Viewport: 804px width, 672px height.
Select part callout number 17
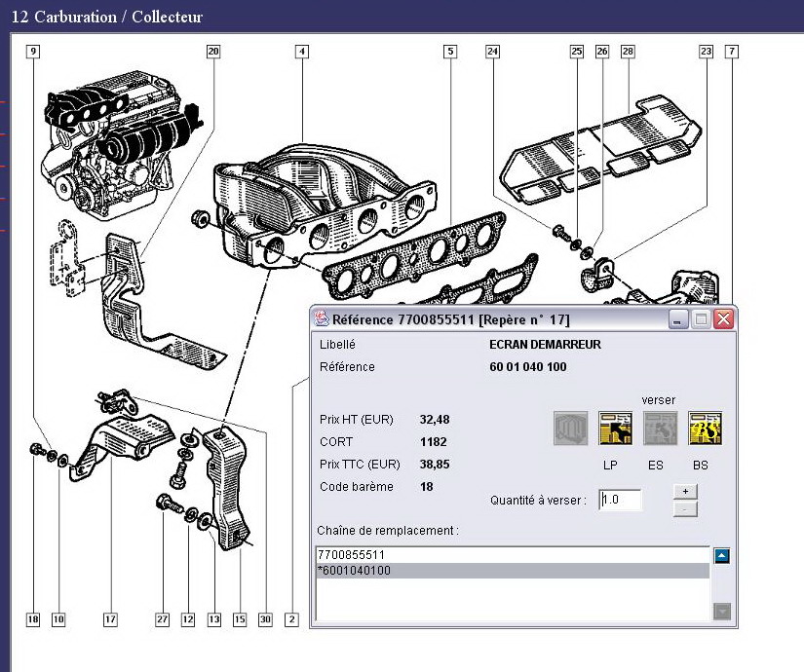click(x=110, y=618)
